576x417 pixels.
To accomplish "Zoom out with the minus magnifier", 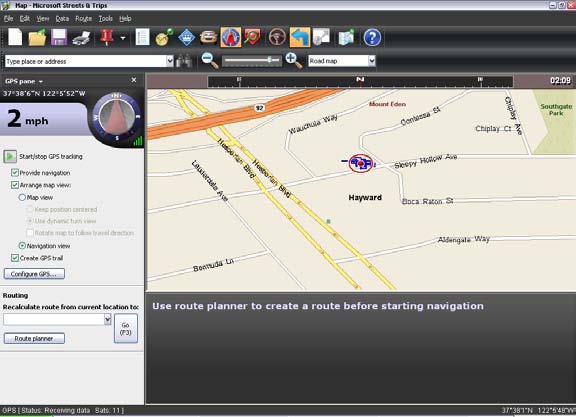I will [x=210, y=61].
